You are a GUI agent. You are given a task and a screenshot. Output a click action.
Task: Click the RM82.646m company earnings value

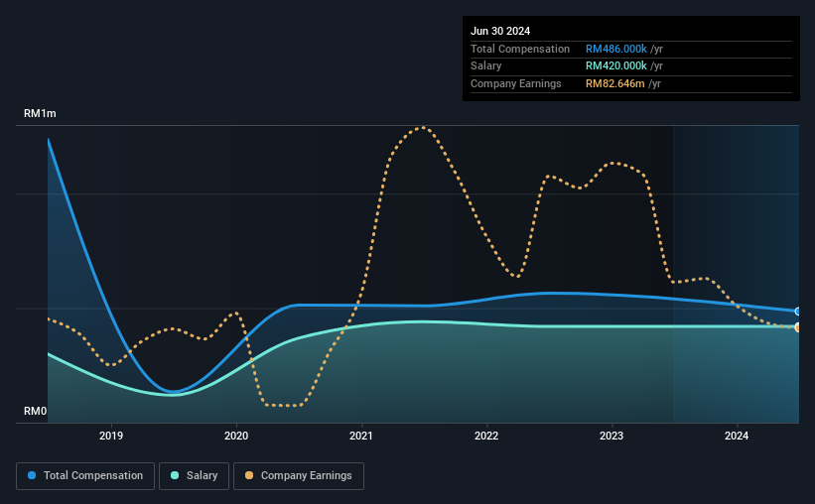pyautogui.click(x=615, y=83)
